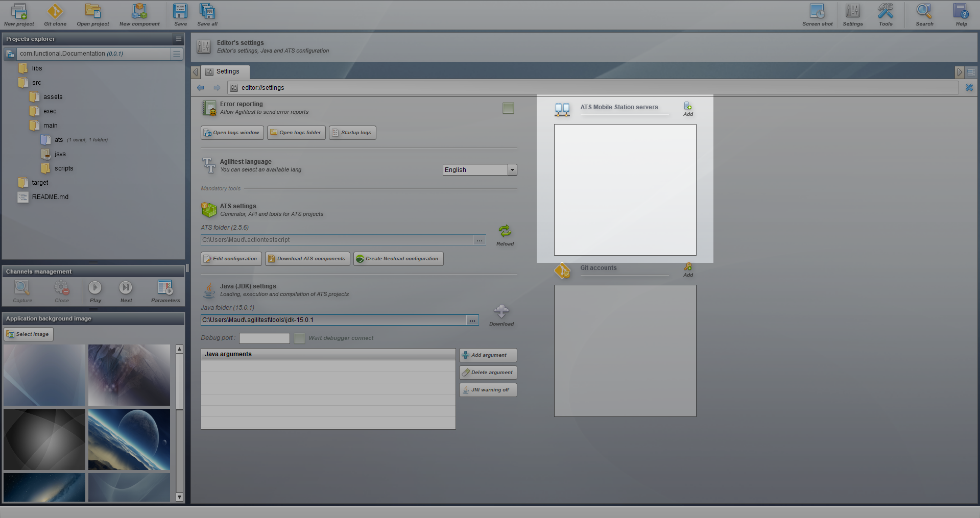Click the Save all icon
Viewport: 980px width, 518px height.
pos(207,14)
